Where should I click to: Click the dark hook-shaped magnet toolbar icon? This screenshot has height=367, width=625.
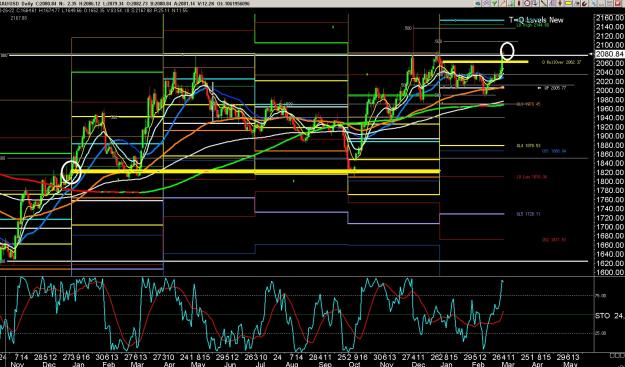point(584,4)
